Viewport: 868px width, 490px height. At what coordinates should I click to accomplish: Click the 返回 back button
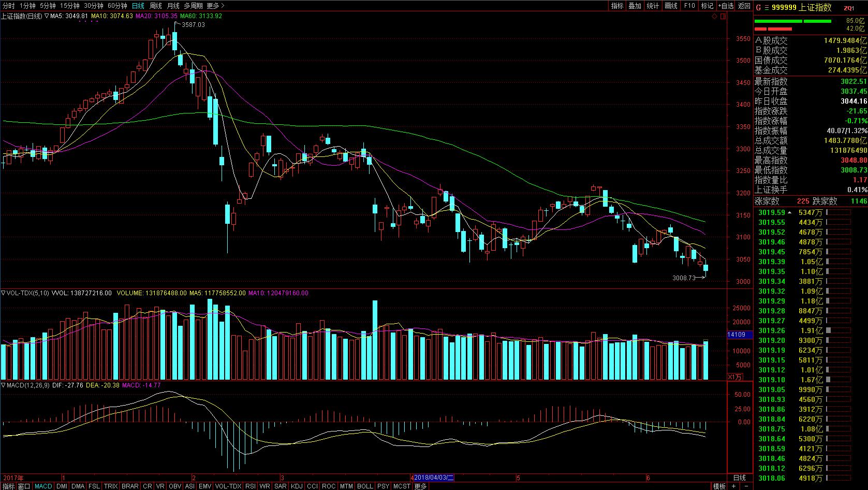point(744,6)
